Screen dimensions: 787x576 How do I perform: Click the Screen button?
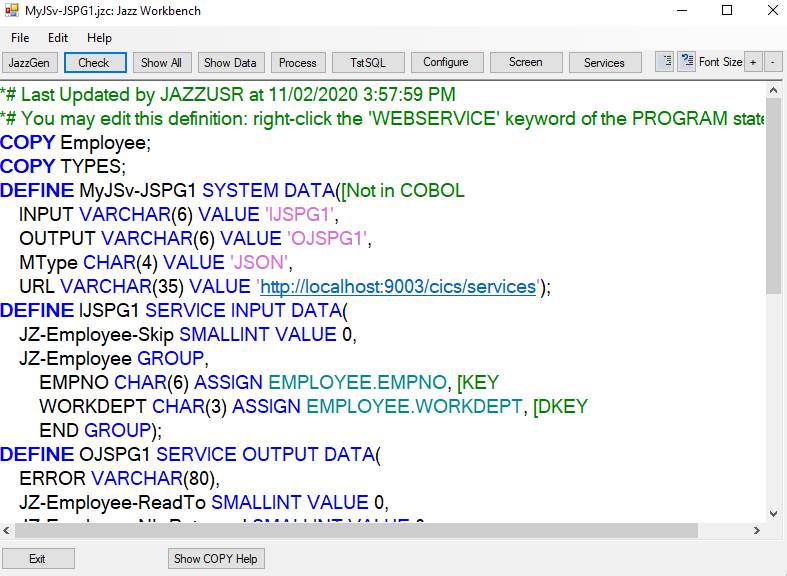tap(526, 62)
